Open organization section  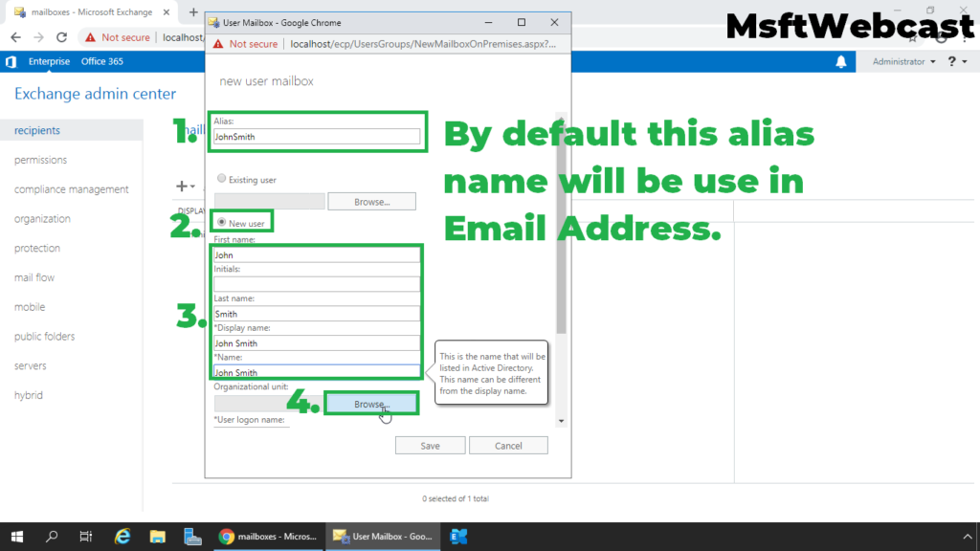[42, 219]
